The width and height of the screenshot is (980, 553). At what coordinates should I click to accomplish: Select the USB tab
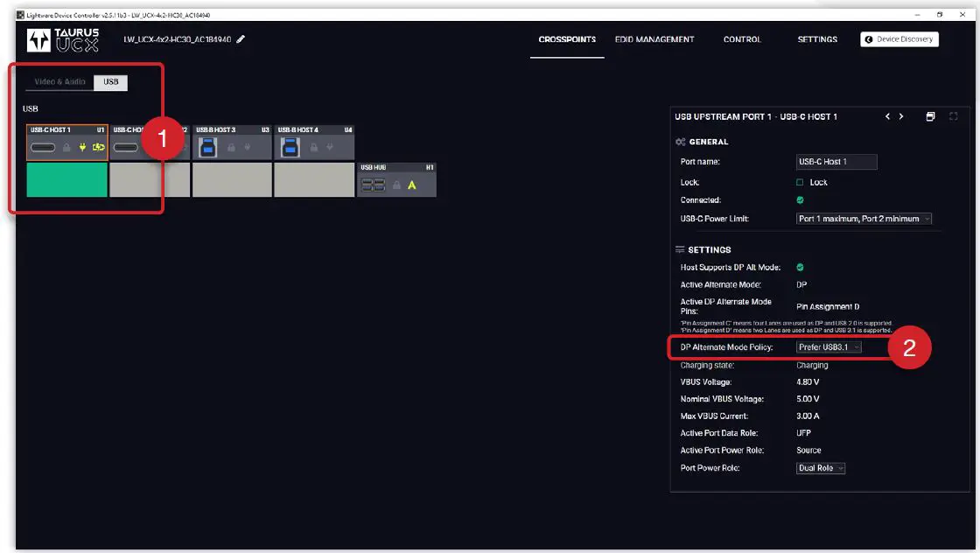[x=110, y=82]
